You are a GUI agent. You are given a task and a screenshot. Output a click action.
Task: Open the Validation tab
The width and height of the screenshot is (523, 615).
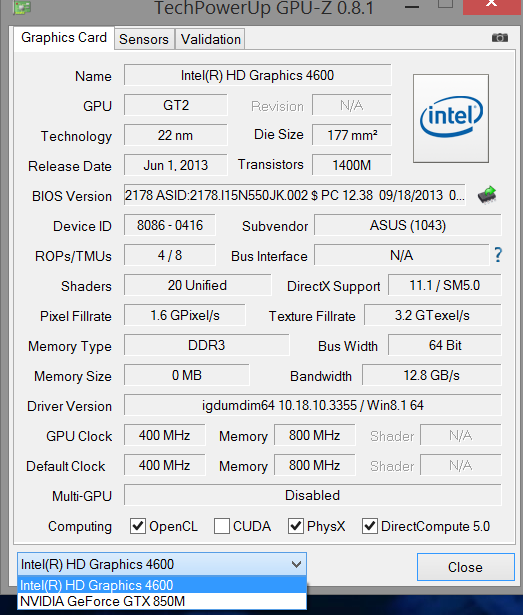211,39
